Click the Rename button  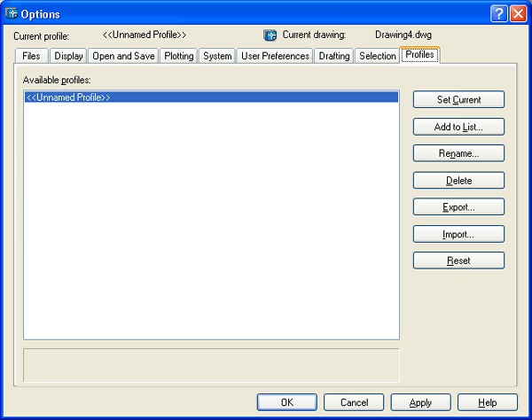coord(458,153)
